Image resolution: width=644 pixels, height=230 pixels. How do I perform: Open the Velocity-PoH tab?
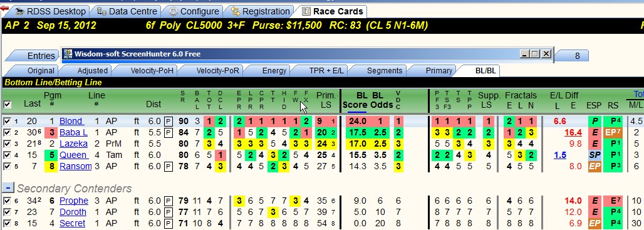click(x=147, y=71)
